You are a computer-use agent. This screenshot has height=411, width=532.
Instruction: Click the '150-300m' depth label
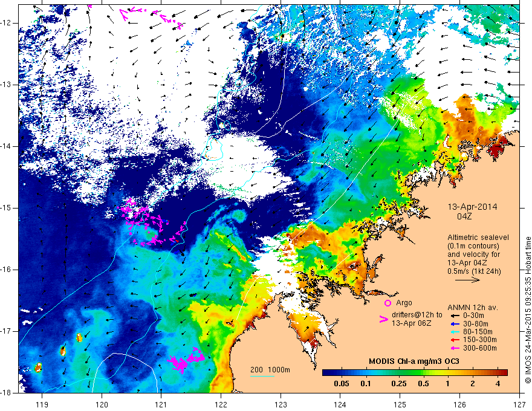tap(480, 340)
